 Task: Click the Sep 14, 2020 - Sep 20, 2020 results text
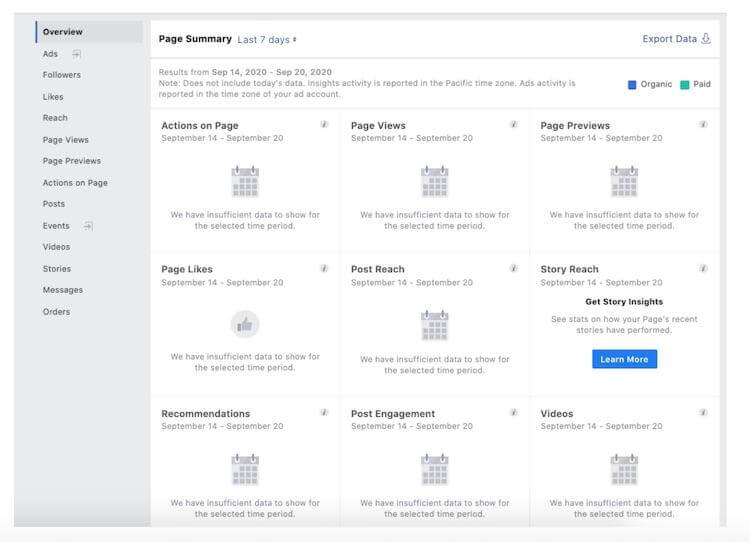(272, 72)
